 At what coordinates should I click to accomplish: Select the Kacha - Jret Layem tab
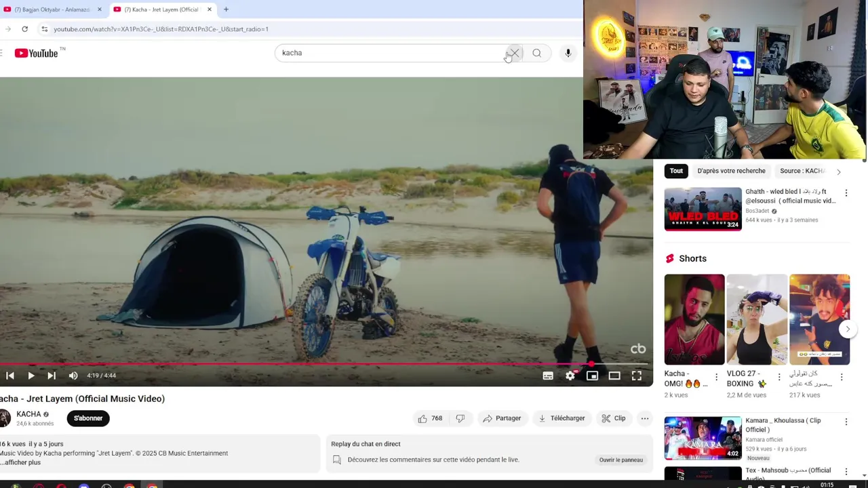[x=161, y=9]
